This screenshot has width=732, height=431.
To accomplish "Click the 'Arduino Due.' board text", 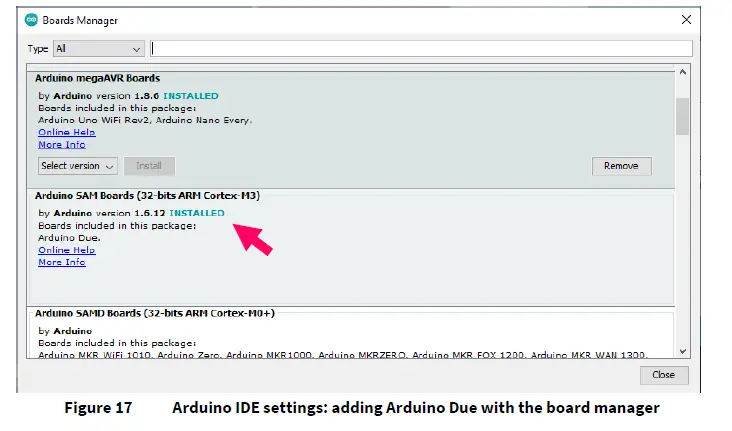I will [x=70, y=238].
